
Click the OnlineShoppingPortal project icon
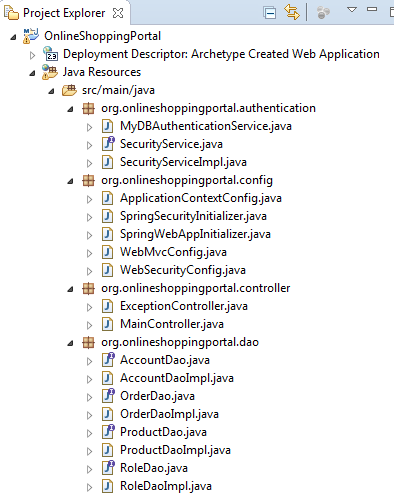pyautogui.click(x=31, y=36)
